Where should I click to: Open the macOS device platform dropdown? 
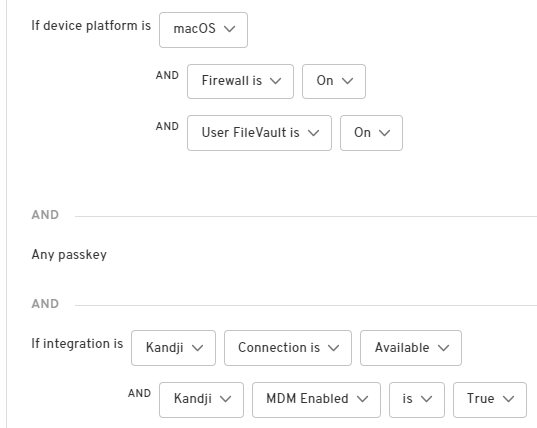click(x=203, y=30)
